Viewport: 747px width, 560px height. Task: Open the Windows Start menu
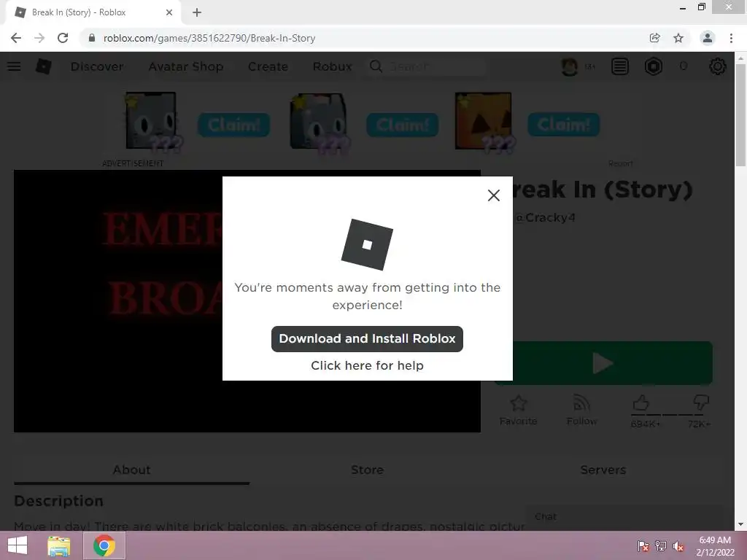point(18,545)
